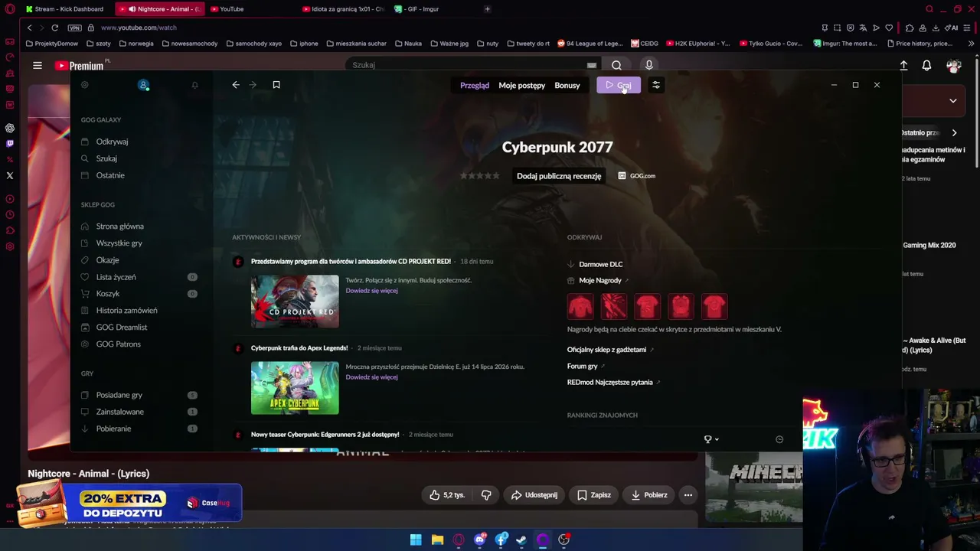Switch to the Stream - Kick Dashboard tab
The image size is (980, 551).
coord(65,9)
